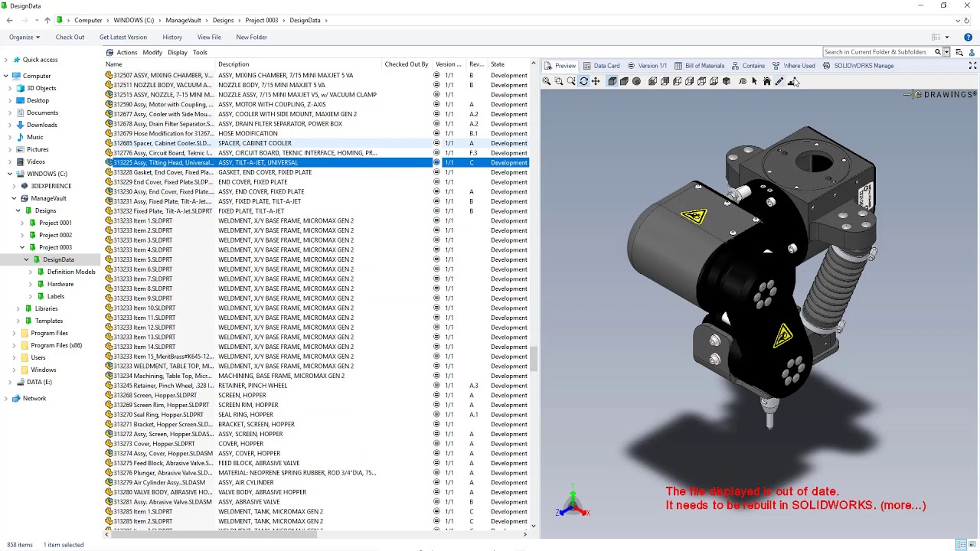The height and width of the screenshot is (551, 980).
Task: Open the Version 1/1 tab
Action: point(647,66)
